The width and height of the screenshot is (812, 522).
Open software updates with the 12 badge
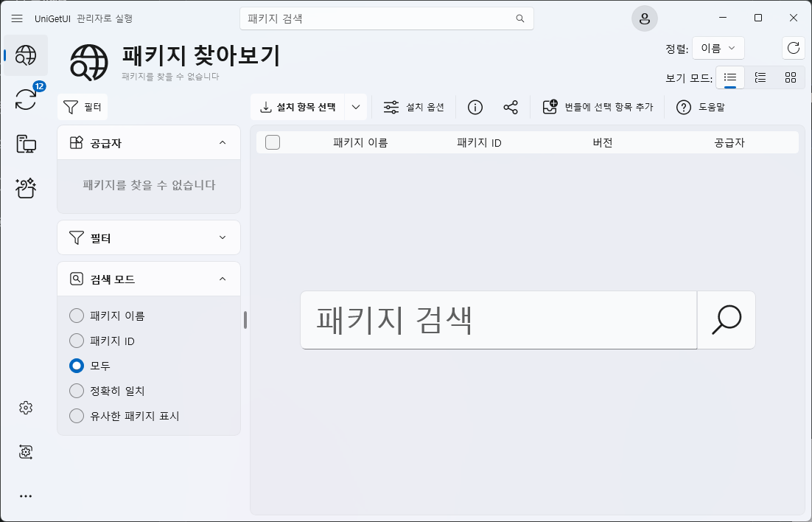26,98
